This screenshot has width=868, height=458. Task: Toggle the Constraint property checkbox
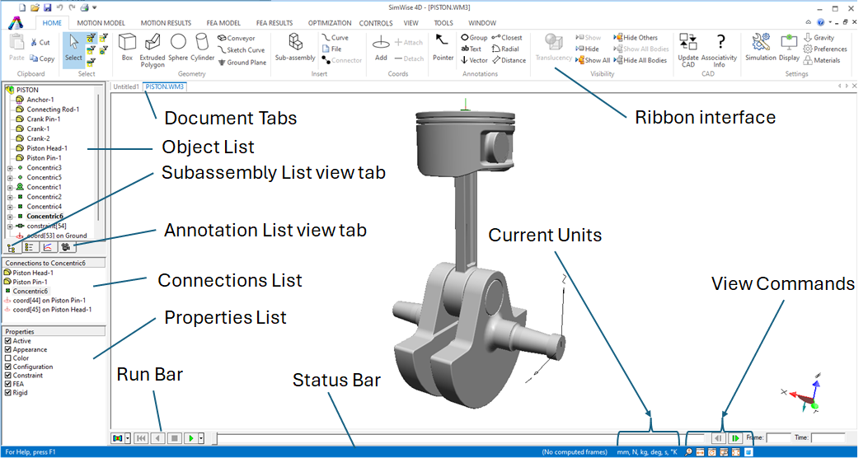click(x=7, y=375)
